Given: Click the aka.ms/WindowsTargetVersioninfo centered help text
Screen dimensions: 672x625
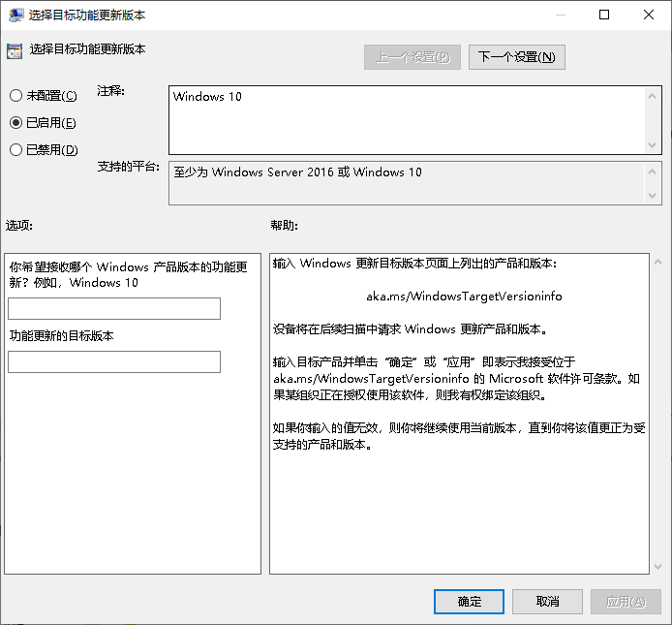Looking at the screenshot, I should tap(464, 297).
